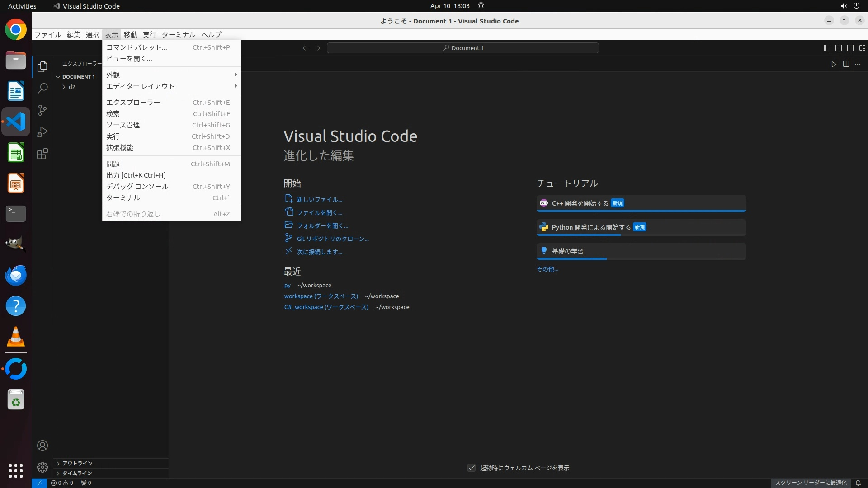The width and height of the screenshot is (868, 488).
Task: Click the Accounts icon in activity bar
Action: tap(42, 446)
